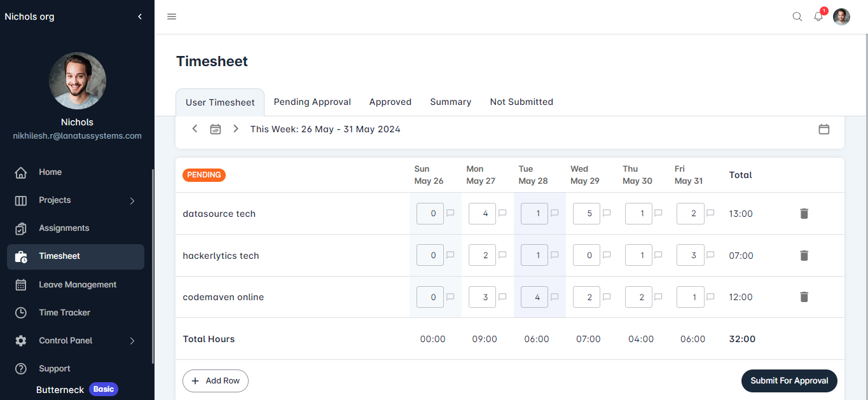Expand the Projects sidebar submenu
Screen dimensions: 868x400
132,200
